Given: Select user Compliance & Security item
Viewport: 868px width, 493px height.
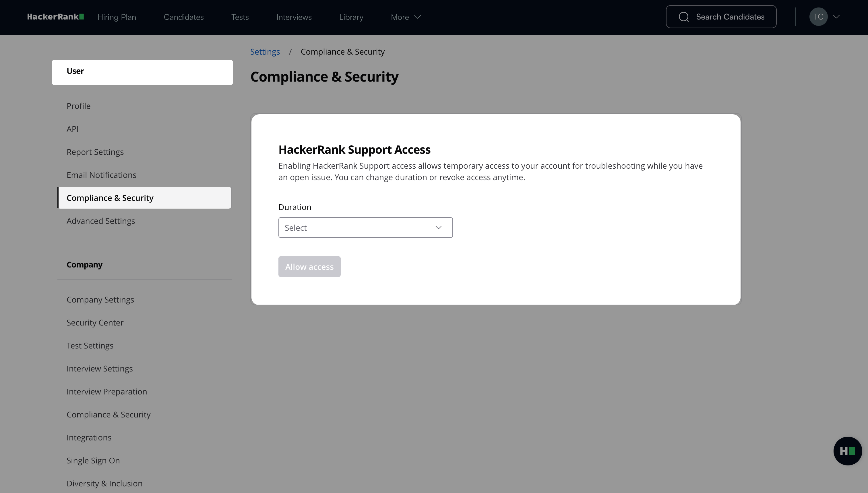Looking at the screenshot, I should 144,198.
